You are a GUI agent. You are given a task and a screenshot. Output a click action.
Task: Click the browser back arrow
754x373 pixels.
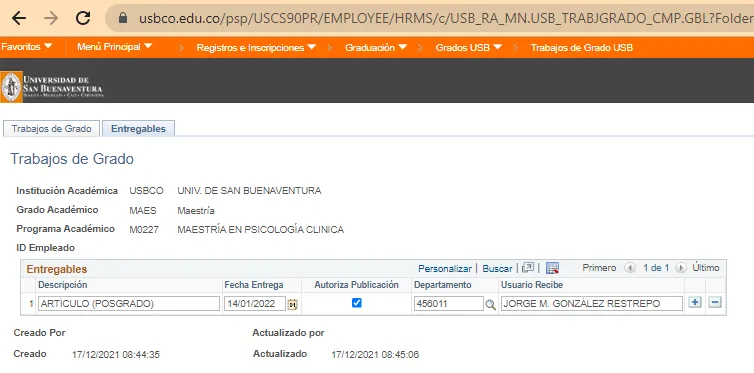coord(18,18)
